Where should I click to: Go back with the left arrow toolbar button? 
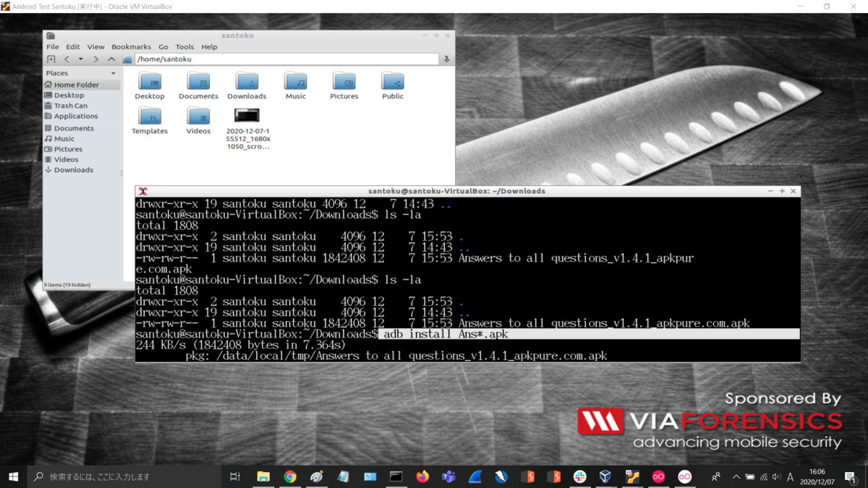pos(67,59)
